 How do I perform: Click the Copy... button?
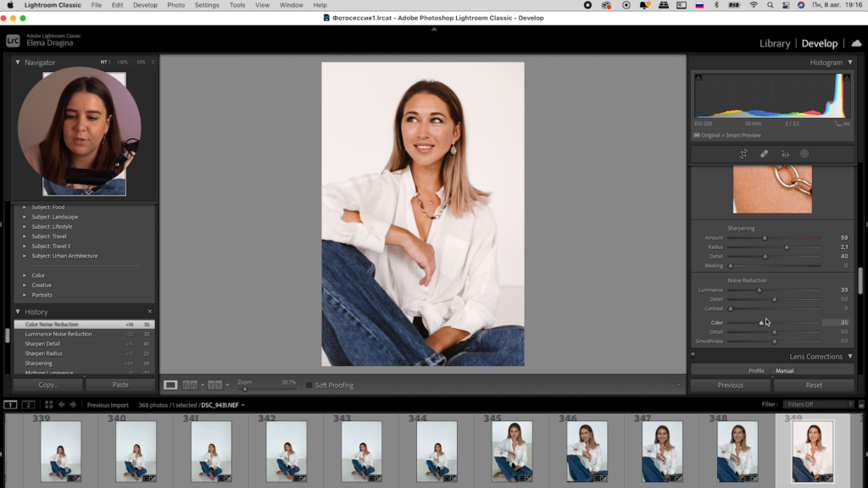click(47, 385)
